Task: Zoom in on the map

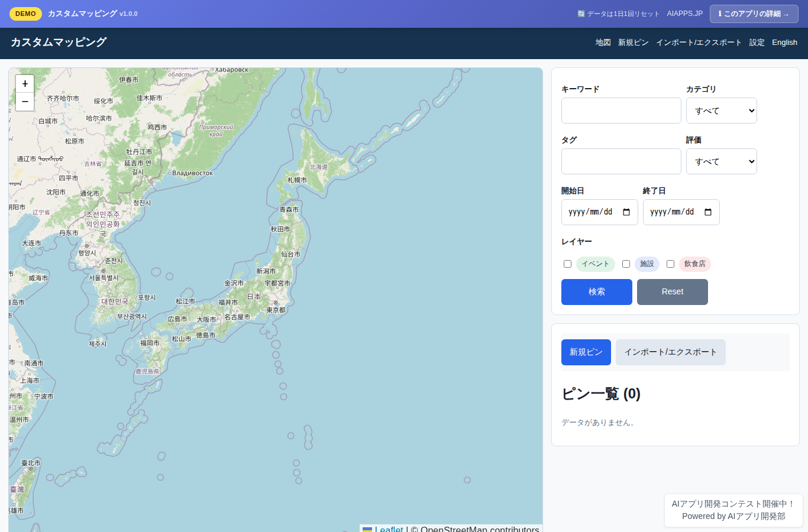Action: click(x=25, y=84)
